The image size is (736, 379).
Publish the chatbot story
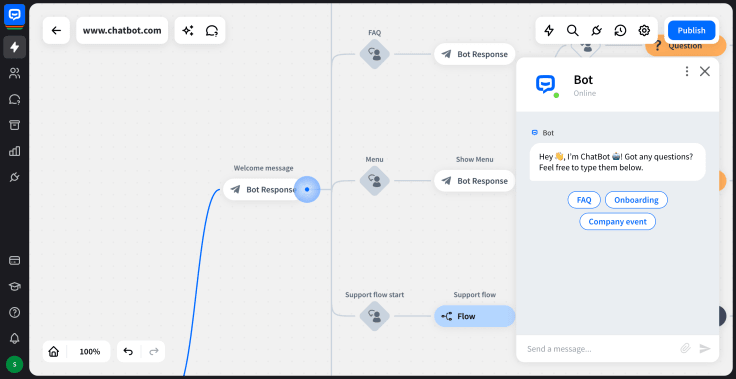coord(691,31)
